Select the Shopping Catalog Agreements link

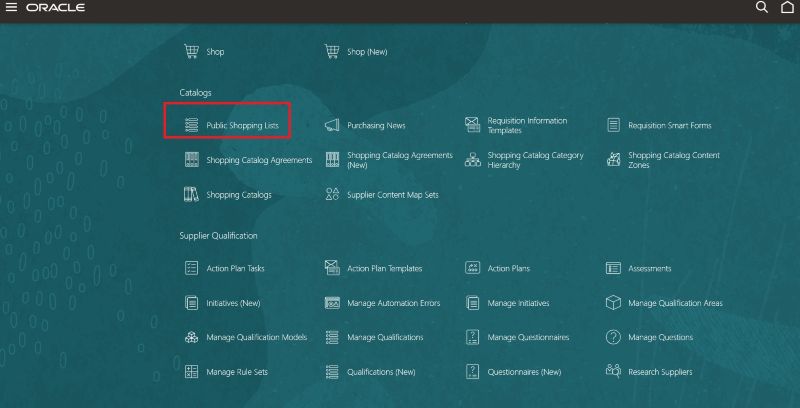coord(259,160)
